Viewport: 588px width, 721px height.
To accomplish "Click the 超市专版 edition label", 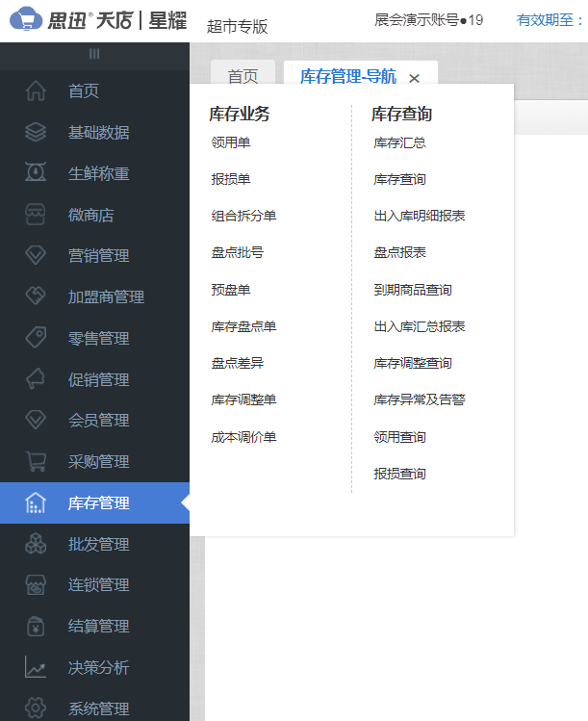I will (238, 26).
